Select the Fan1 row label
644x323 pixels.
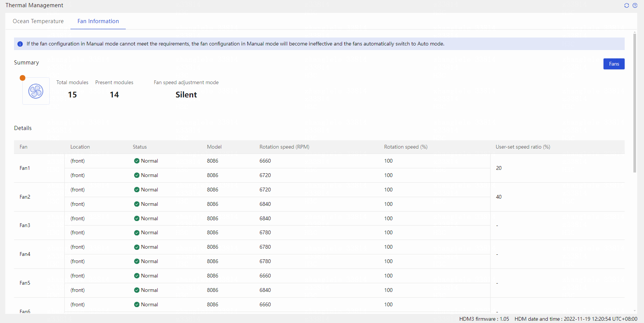(x=25, y=168)
